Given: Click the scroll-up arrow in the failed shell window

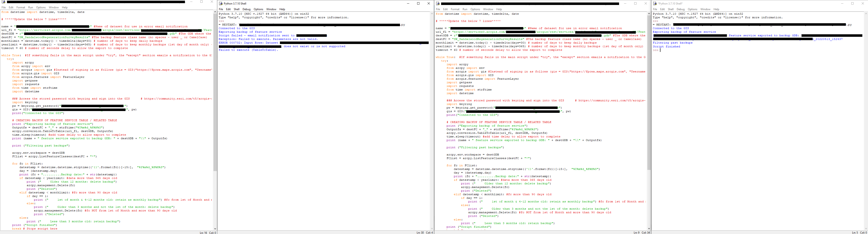Looking at the screenshot, I should pyautogui.click(x=432, y=14).
